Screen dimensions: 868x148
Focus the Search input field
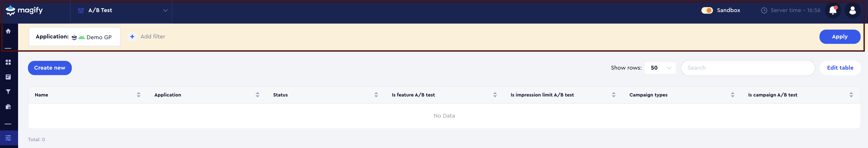click(748, 68)
